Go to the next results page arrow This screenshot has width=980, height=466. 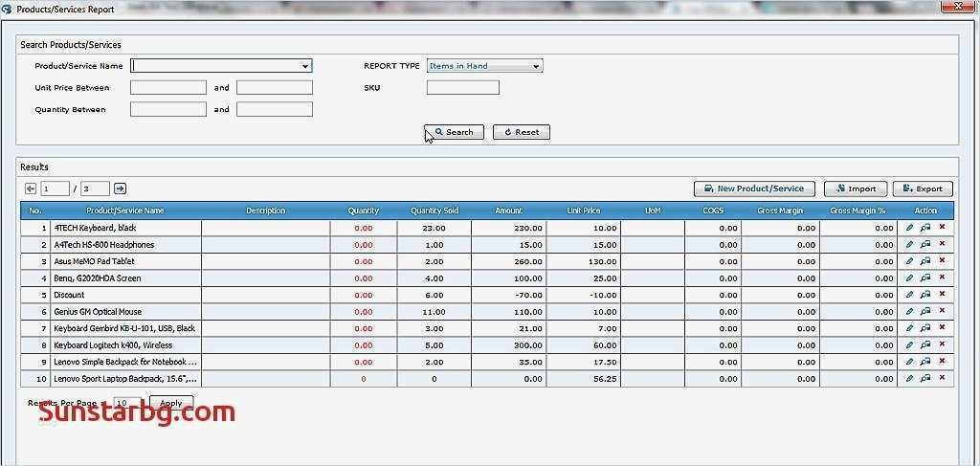point(121,189)
